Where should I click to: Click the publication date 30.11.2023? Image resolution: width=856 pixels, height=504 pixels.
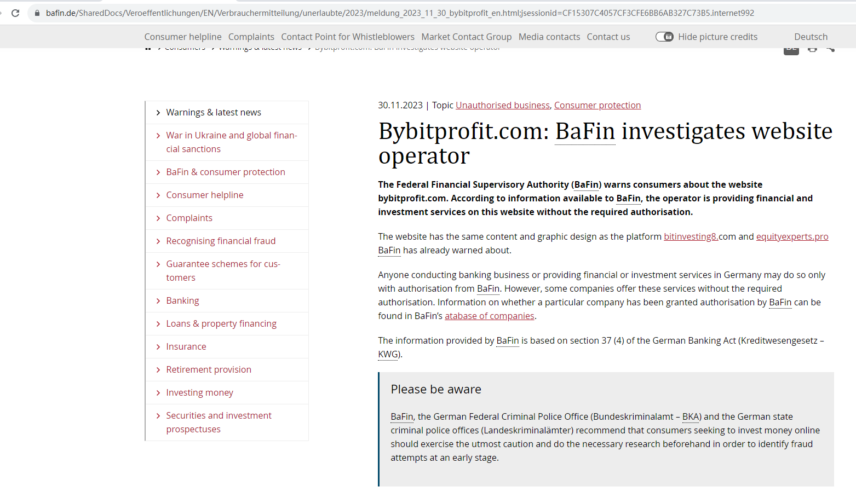click(x=400, y=105)
